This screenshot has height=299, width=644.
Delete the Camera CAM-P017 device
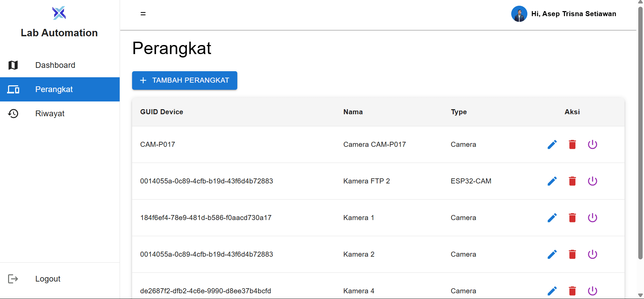(x=572, y=144)
